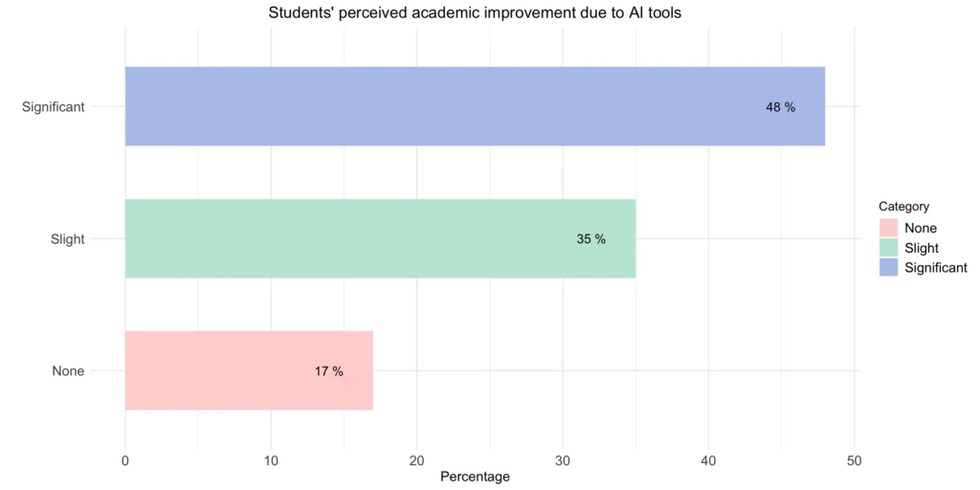Viewport: 980px width, 490px height.
Task: Click the Significant bar at 48 %
Action: click(x=475, y=106)
